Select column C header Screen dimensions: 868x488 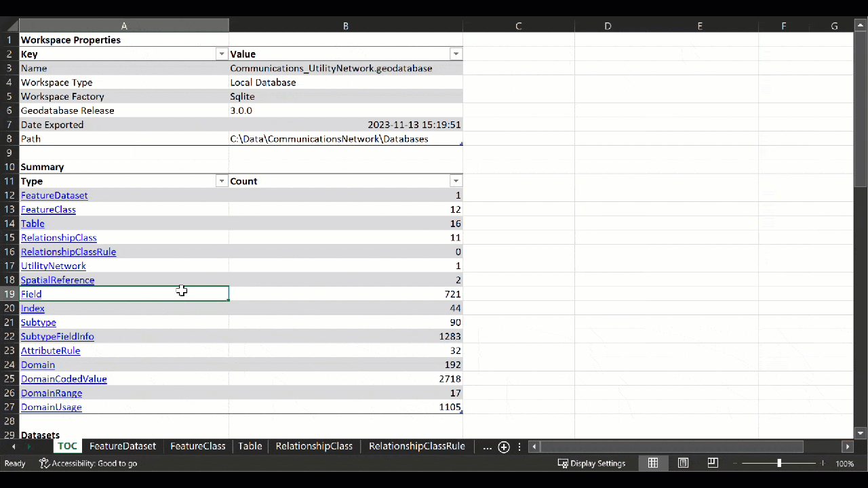pyautogui.click(x=519, y=26)
